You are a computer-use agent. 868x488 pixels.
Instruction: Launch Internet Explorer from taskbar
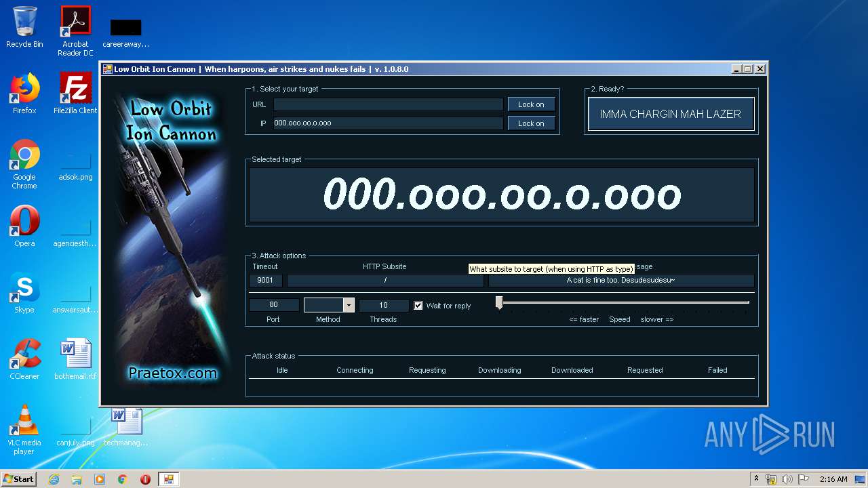pyautogui.click(x=54, y=479)
